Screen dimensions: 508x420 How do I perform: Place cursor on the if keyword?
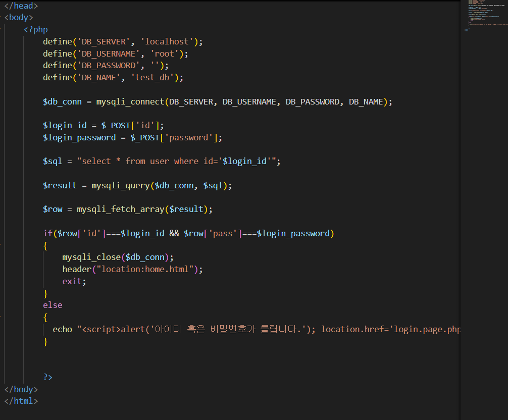[47, 233]
